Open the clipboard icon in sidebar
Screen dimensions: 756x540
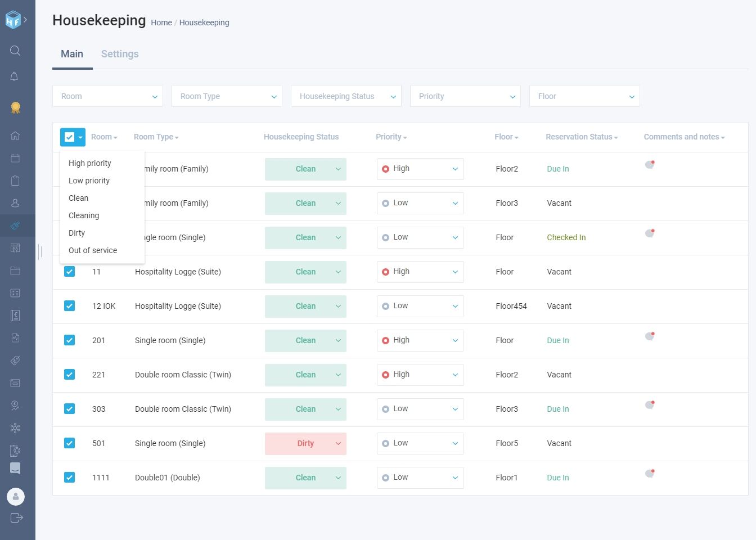(15, 181)
